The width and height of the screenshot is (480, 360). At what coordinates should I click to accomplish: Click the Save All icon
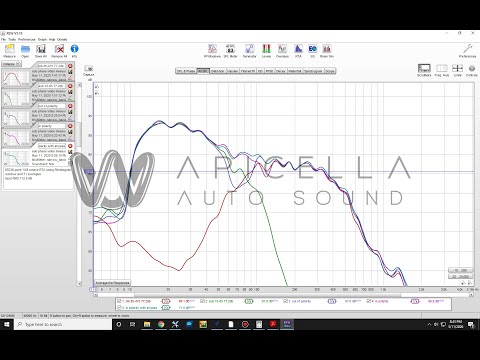[41, 51]
